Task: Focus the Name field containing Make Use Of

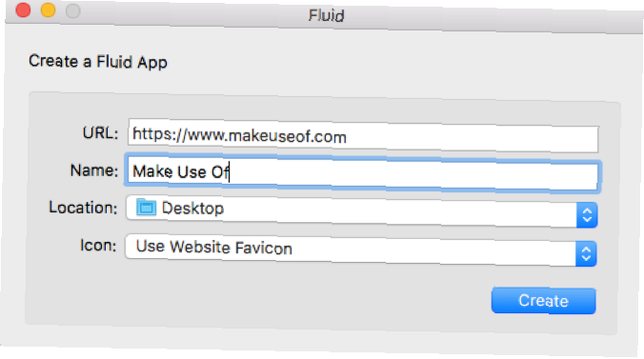Action: coord(362,173)
